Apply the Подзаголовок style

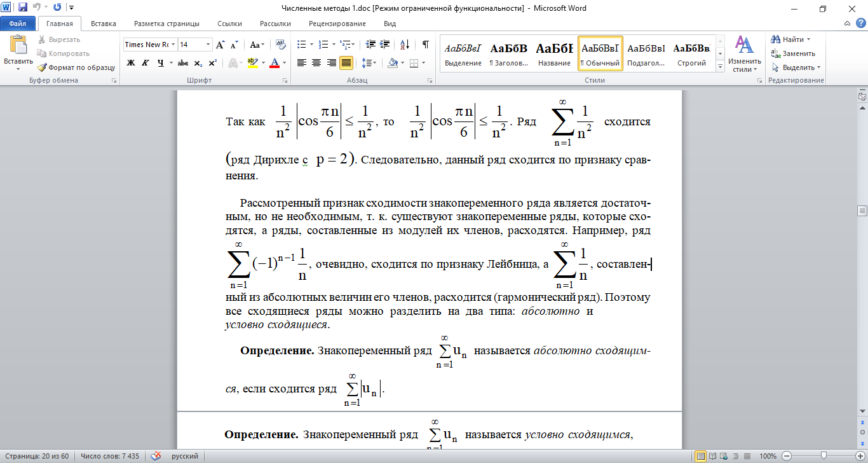coord(646,53)
